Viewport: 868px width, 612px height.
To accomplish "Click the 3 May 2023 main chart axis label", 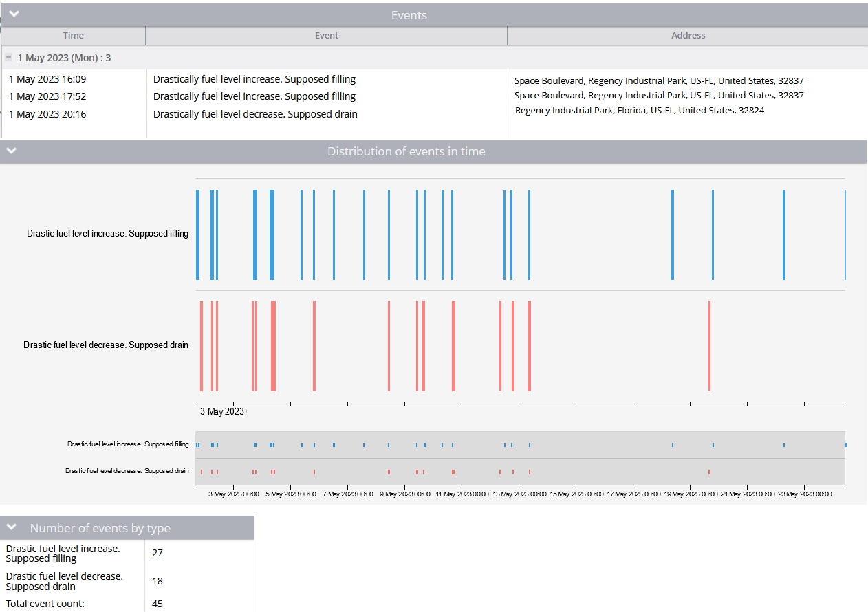I will point(221,411).
